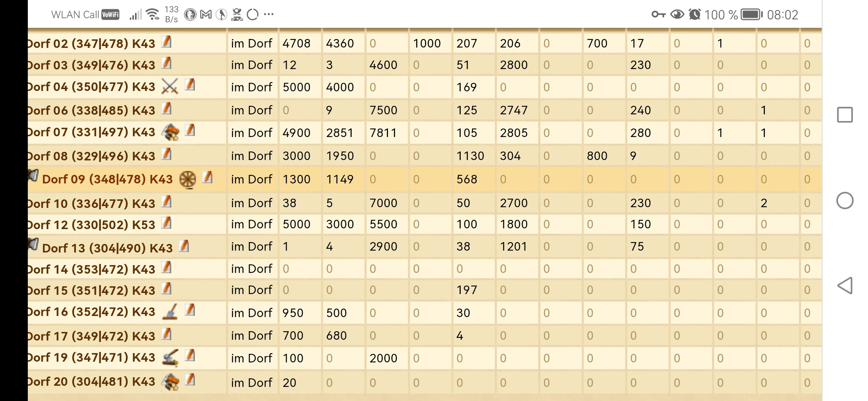Open village Dorf 12 (330|502) K53

pyautogui.click(x=91, y=225)
